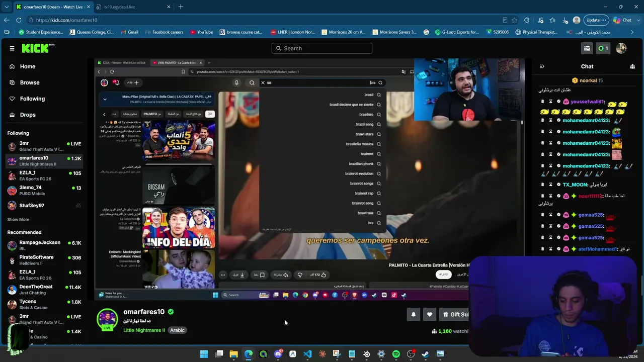644x362 pixels.
Task: Open a new browser tab
Action: [181, 7]
